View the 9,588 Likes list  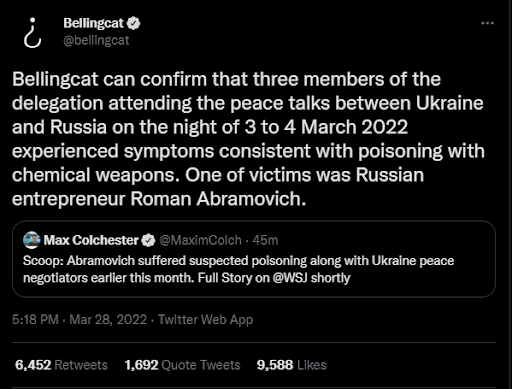click(x=292, y=365)
